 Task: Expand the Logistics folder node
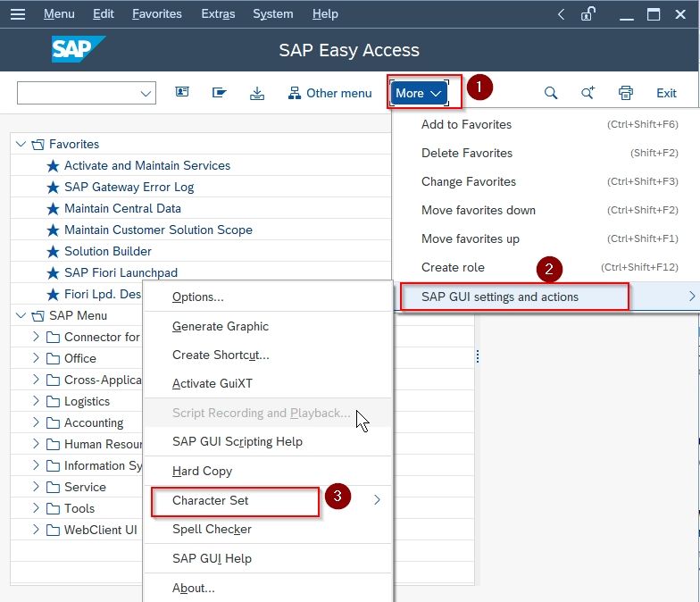pos(36,401)
